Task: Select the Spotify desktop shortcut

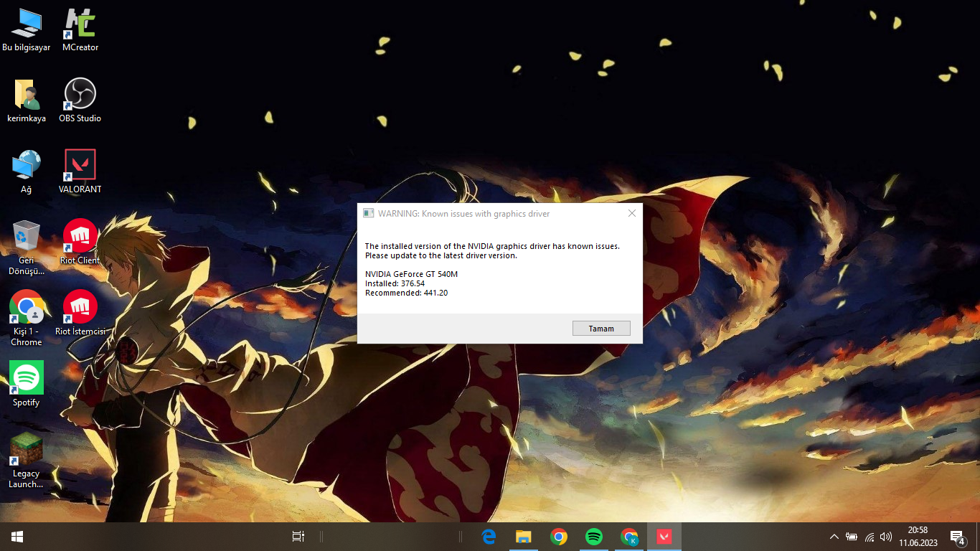Action: click(x=27, y=385)
